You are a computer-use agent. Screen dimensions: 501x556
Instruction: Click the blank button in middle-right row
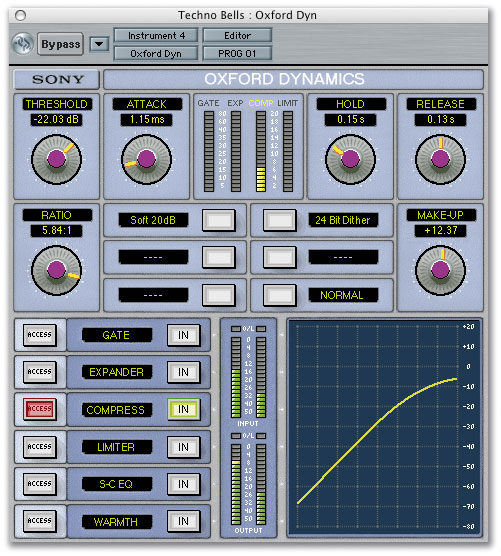[x=280, y=257]
